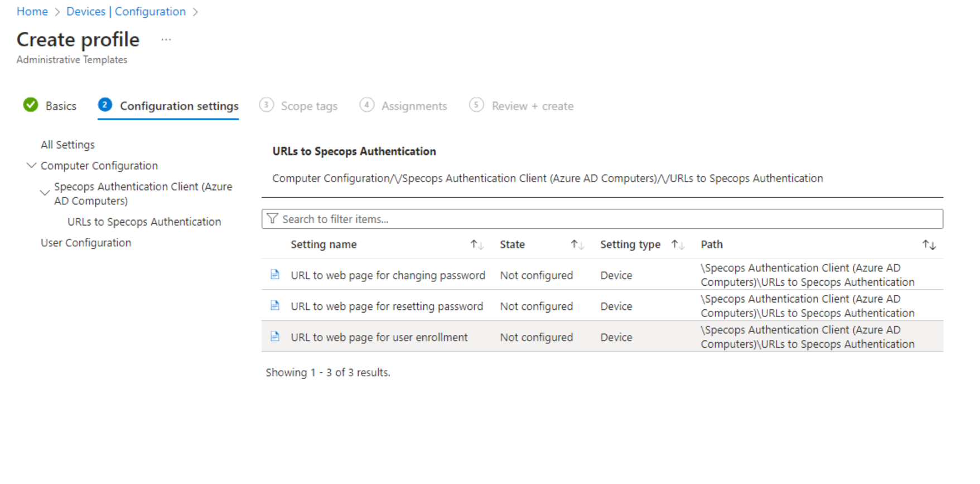
Task: Click Device type in resetting password row
Action: coord(616,306)
